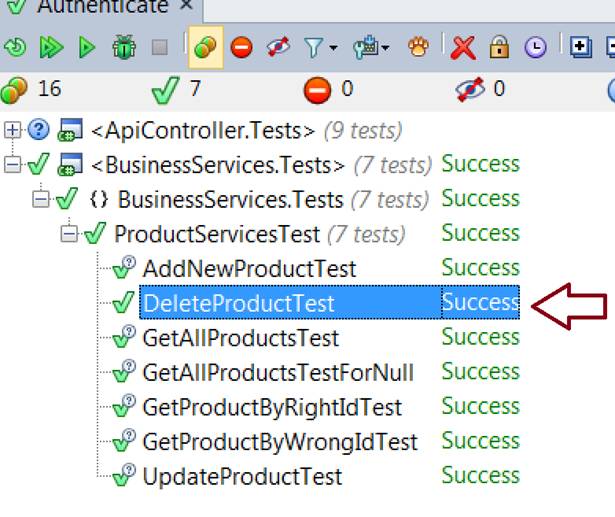Select the UpdateProductTest item

tap(242, 477)
